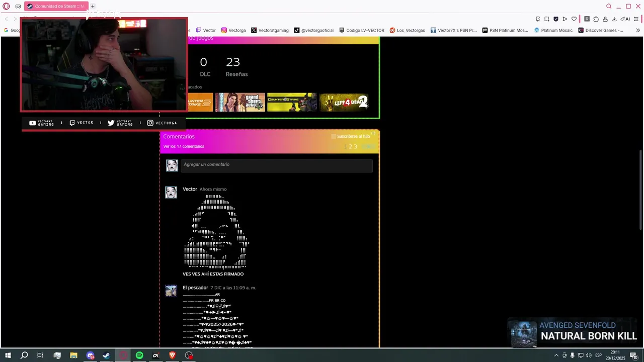Expand the bookmarks bar overflow chevron

638,30
